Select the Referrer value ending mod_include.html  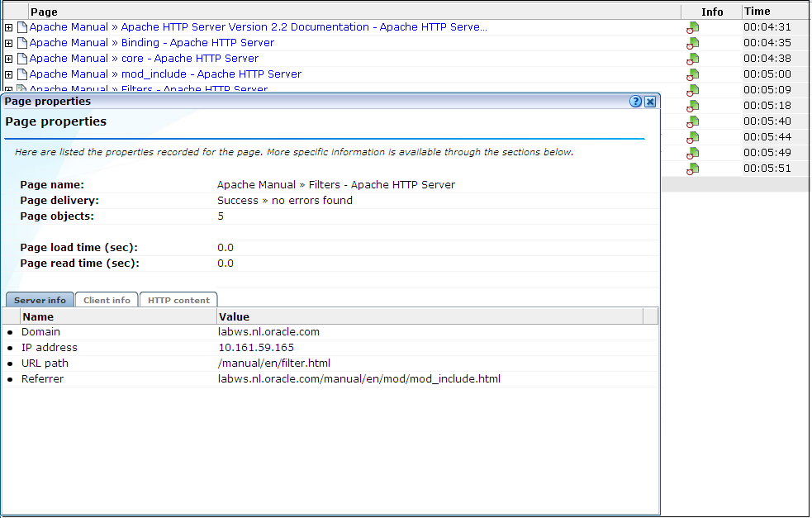click(x=359, y=378)
